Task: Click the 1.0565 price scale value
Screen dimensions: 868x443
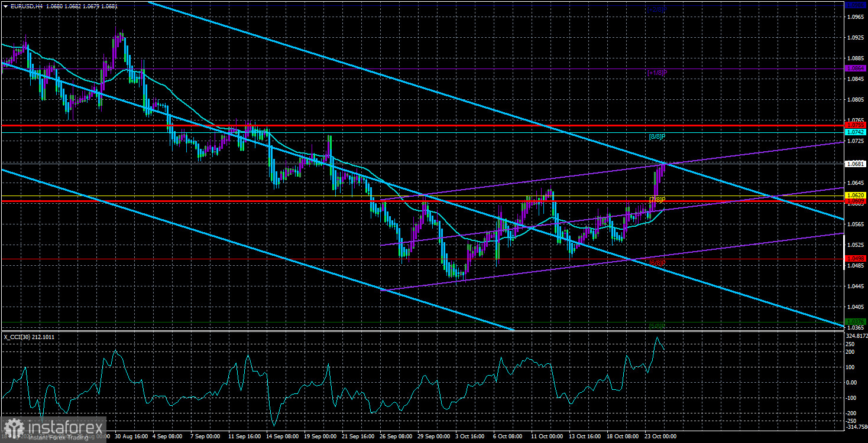Action: [x=856, y=224]
